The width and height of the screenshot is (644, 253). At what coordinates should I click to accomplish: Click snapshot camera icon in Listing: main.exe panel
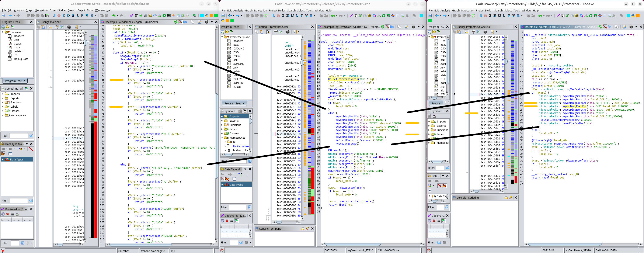click(x=69, y=27)
